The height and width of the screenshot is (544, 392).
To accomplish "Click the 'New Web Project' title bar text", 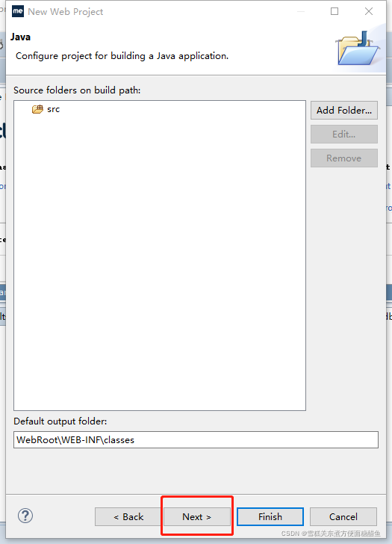I will pyautogui.click(x=66, y=12).
